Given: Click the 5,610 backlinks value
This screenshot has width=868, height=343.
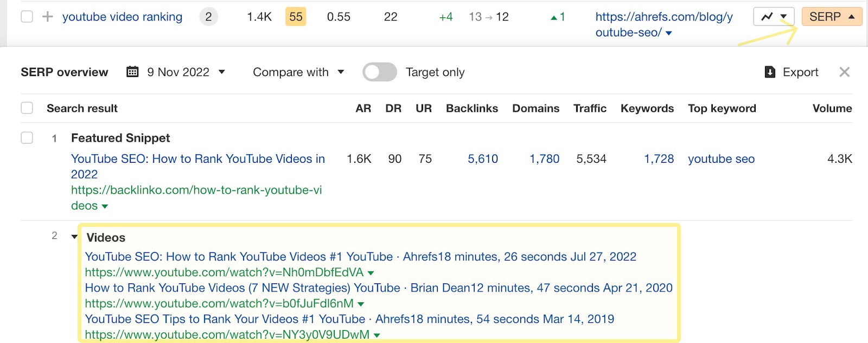Looking at the screenshot, I should click(483, 159).
